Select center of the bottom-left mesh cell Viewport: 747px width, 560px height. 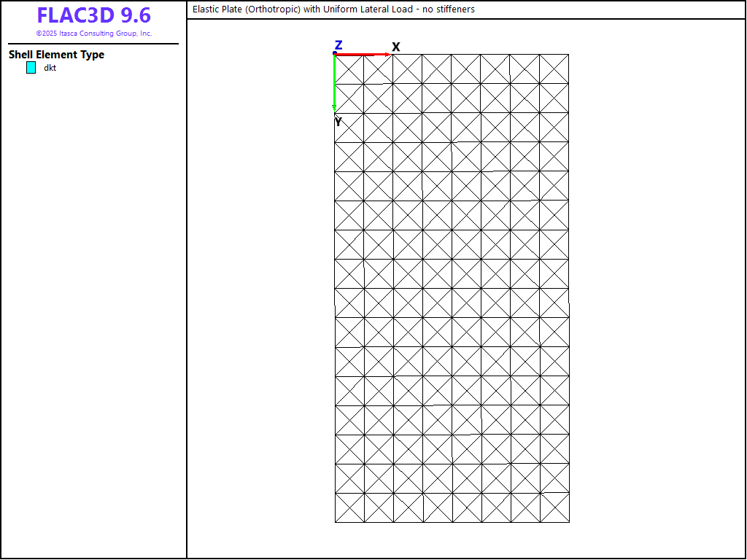tap(349, 507)
